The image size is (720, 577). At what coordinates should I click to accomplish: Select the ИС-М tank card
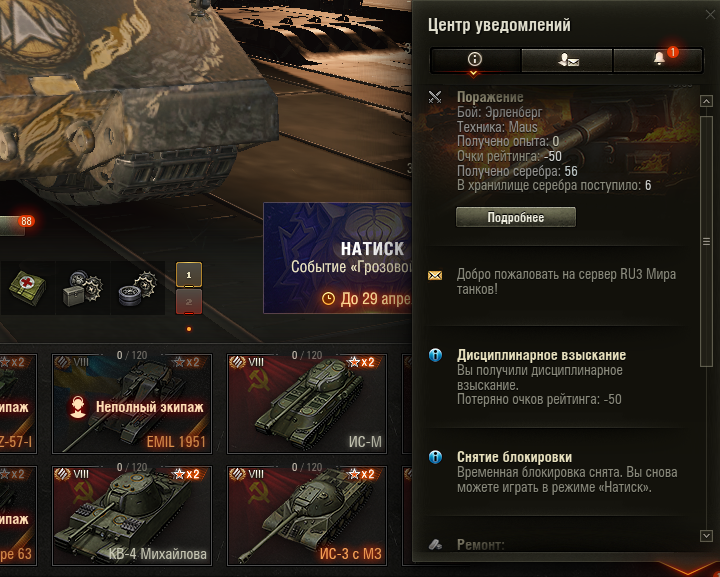tap(307, 403)
